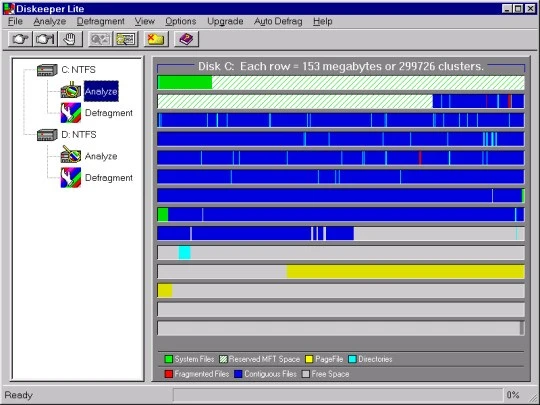Click the grayed-out magnifier toolbar icon
This screenshot has width=540, height=405.
pos(100,39)
